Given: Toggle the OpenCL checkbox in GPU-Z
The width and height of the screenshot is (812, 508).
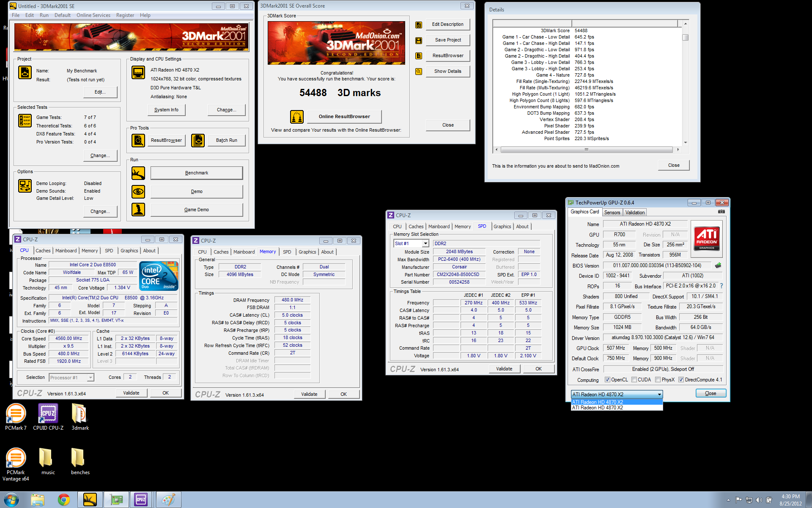Looking at the screenshot, I should [x=607, y=380].
